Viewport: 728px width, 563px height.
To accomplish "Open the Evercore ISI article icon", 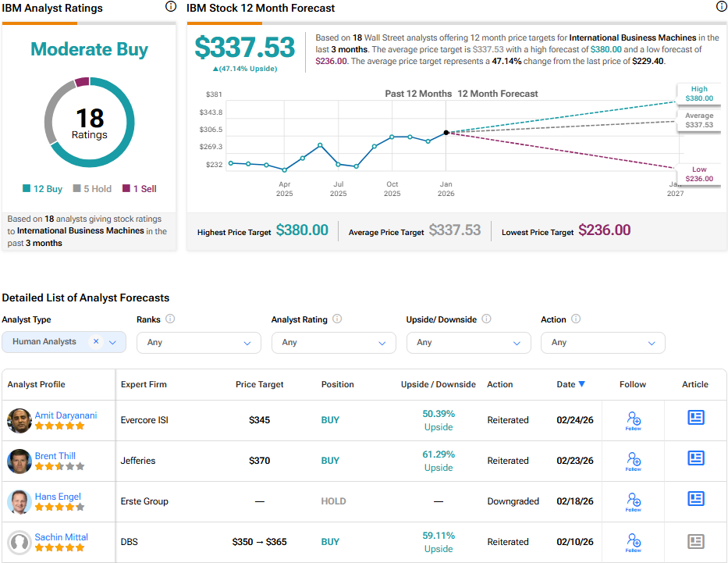I will point(695,419).
